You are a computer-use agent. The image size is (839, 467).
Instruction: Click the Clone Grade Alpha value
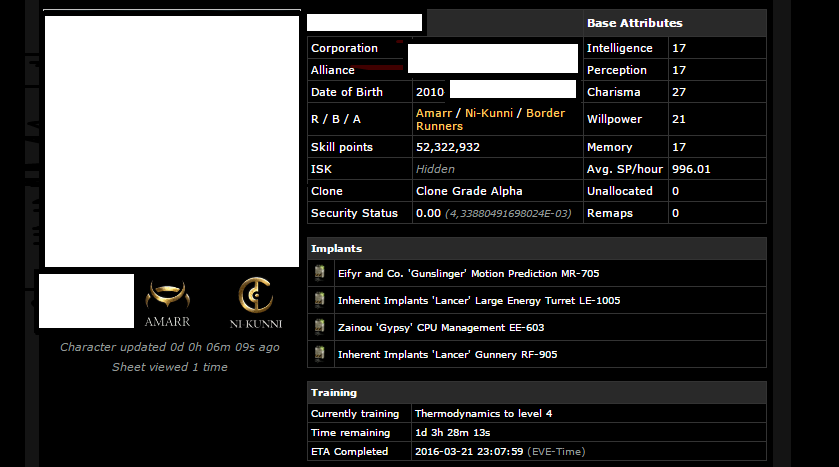[469, 191]
